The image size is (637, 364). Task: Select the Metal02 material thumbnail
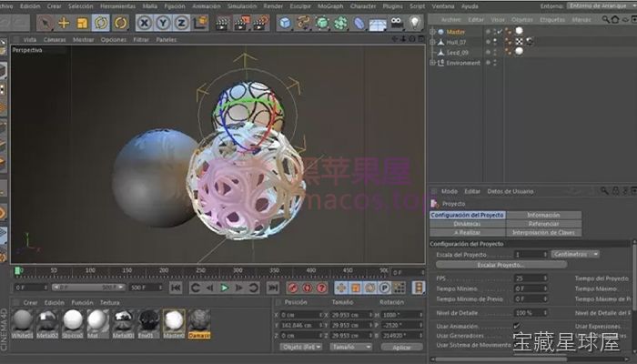[47, 324]
